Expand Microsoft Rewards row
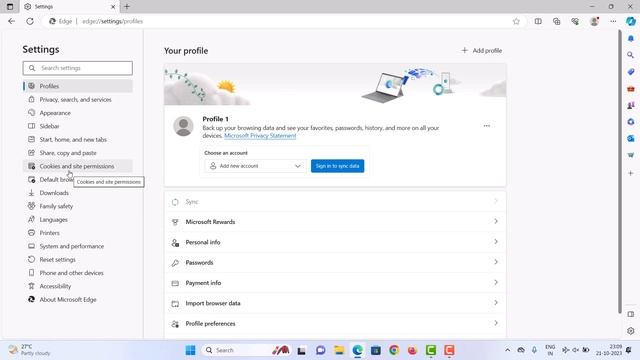Viewport: 640px width, 360px height. click(335, 222)
